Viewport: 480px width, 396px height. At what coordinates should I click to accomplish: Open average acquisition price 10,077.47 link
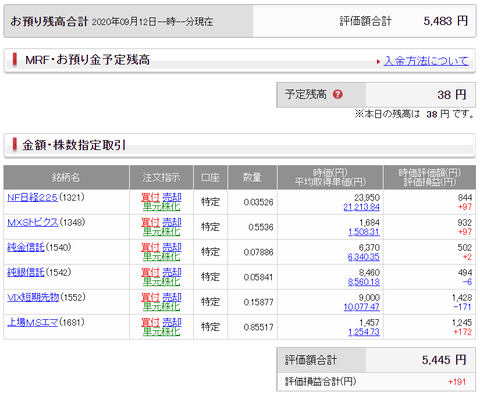(361, 307)
